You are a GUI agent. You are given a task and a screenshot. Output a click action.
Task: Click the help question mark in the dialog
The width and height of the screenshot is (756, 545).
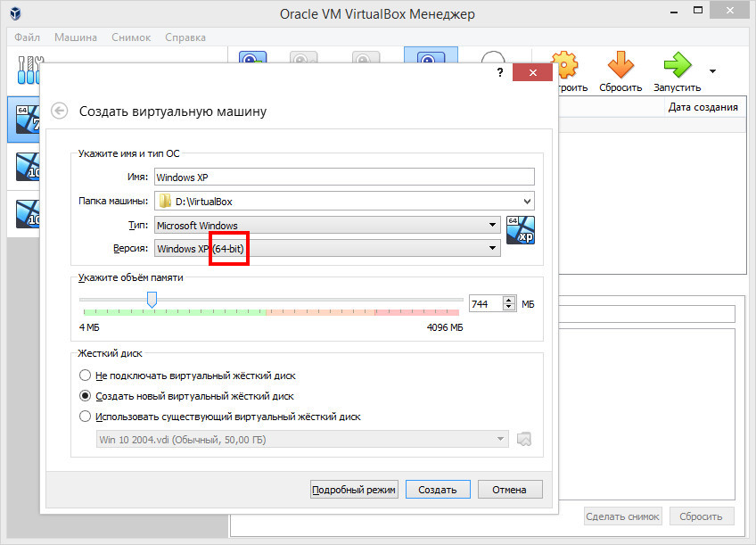point(500,72)
